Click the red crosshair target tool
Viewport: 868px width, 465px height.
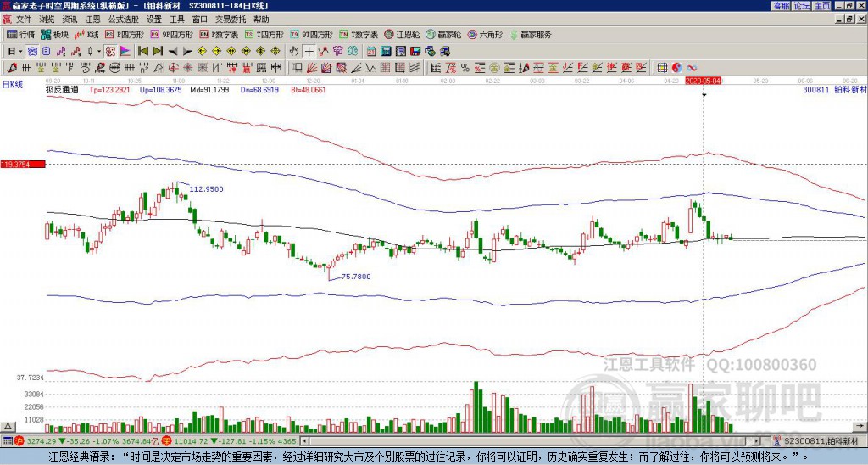[x=173, y=68]
